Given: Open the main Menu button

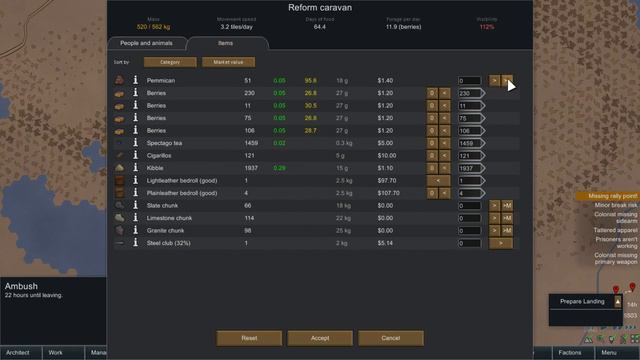Looking at the screenshot, I should [x=617, y=353].
